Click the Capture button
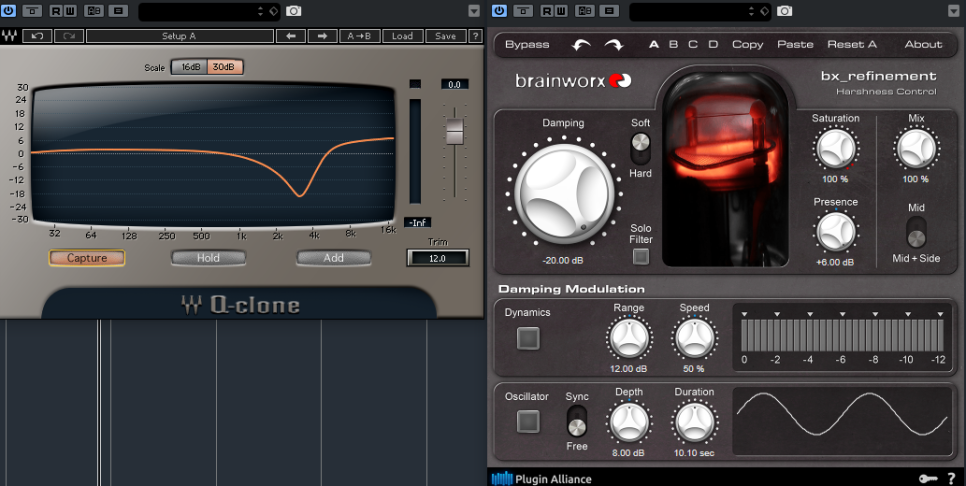 point(87,258)
